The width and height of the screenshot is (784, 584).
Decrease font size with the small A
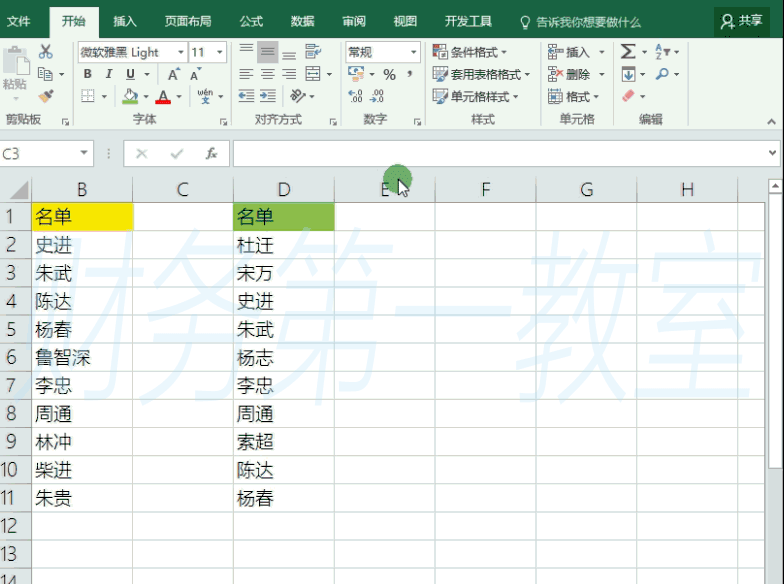196,74
